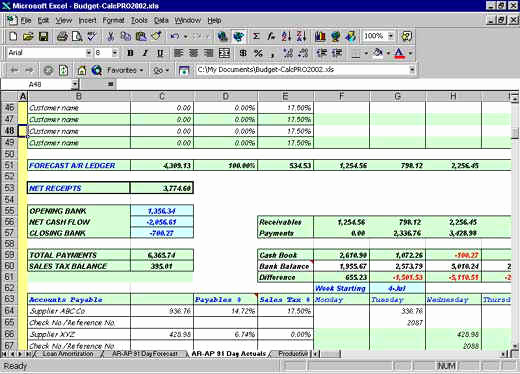Screen dimensions: 520x374
Task: Toggle bold formatting
Action: click(x=130, y=53)
